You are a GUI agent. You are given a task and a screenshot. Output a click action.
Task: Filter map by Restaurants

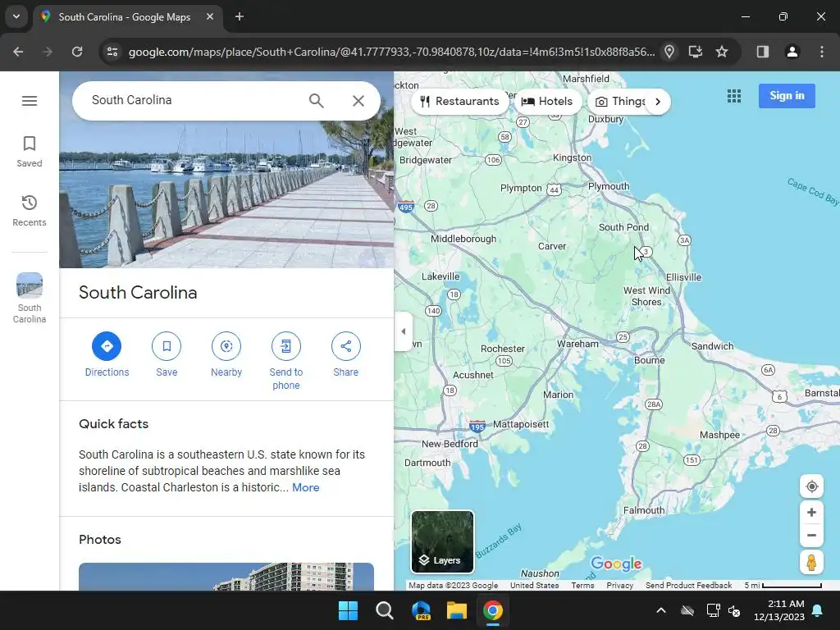pos(459,101)
